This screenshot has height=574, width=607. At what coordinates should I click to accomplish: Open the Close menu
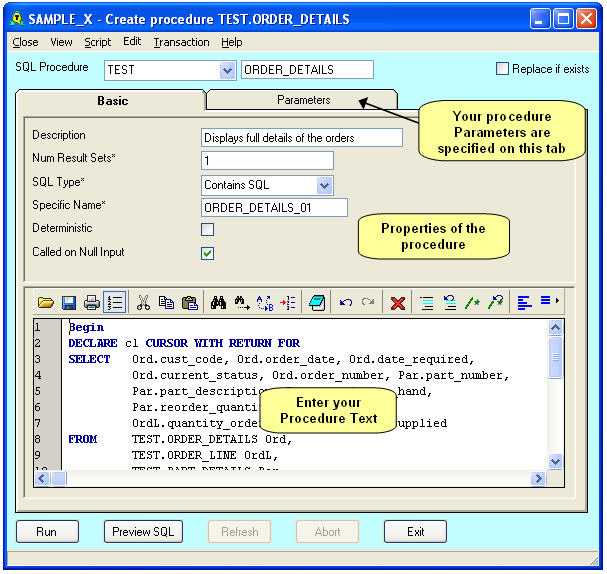pos(25,42)
